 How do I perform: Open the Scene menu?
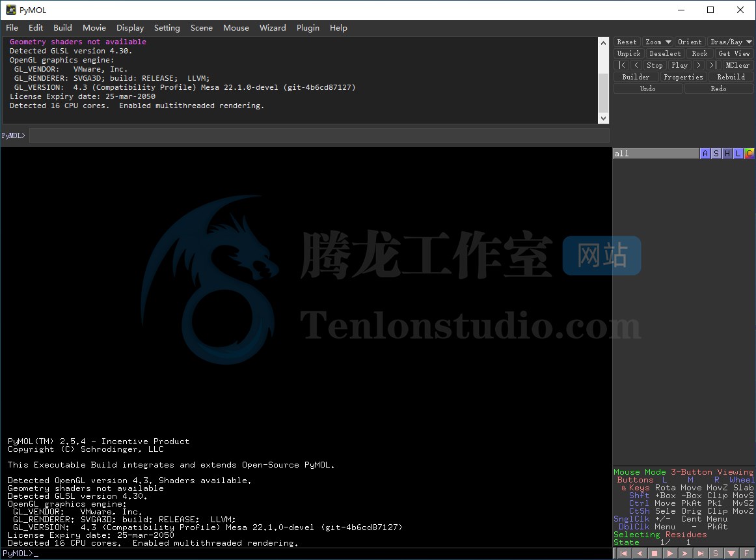[x=202, y=28]
